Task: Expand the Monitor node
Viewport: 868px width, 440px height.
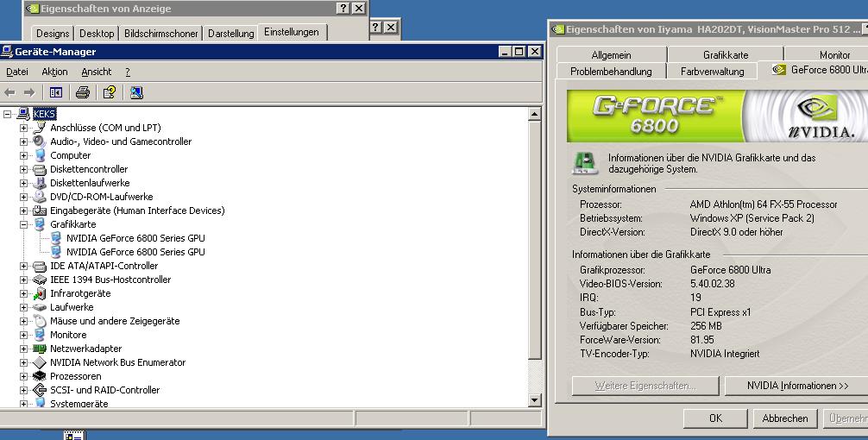Action: click(23, 335)
